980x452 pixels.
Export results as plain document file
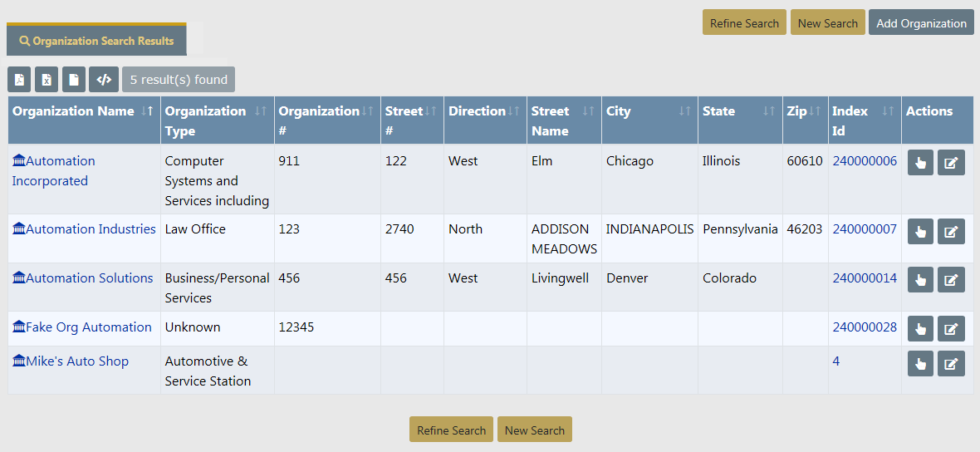click(x=74, y=80)
